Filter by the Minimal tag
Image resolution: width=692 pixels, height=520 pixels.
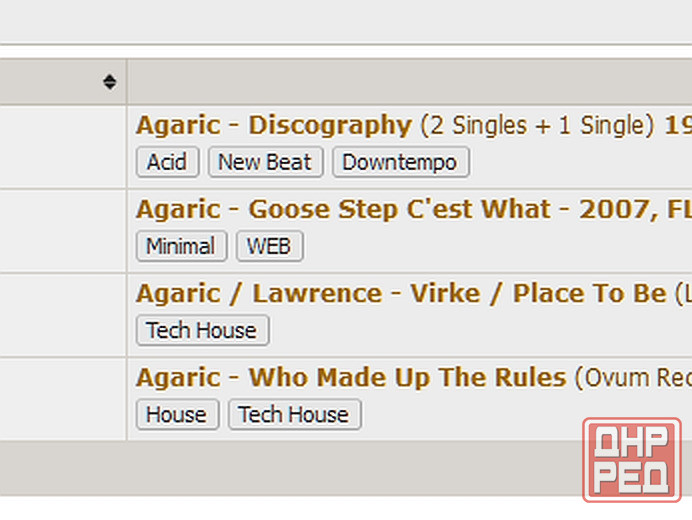coord(181,246)
